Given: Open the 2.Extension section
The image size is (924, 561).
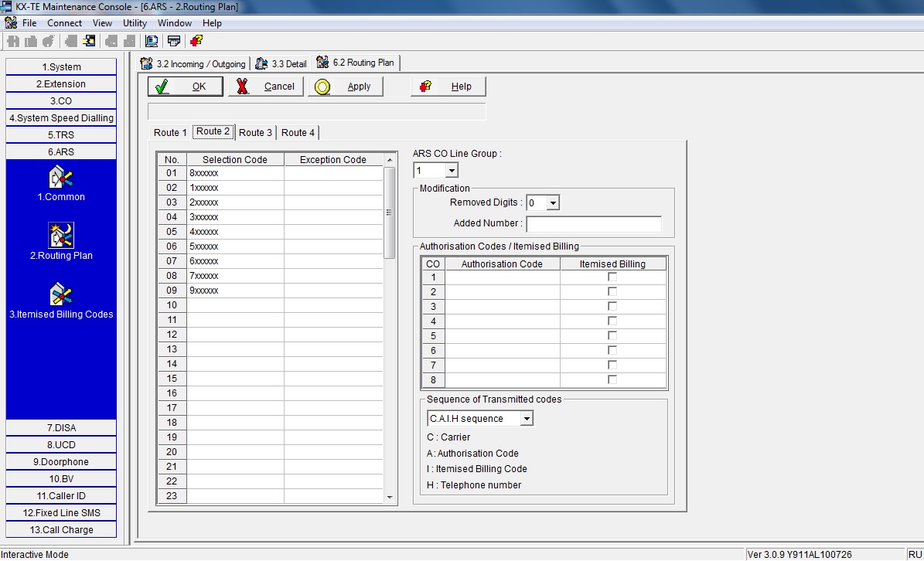Looking at the screenshot, I should (x=61, y=83).
